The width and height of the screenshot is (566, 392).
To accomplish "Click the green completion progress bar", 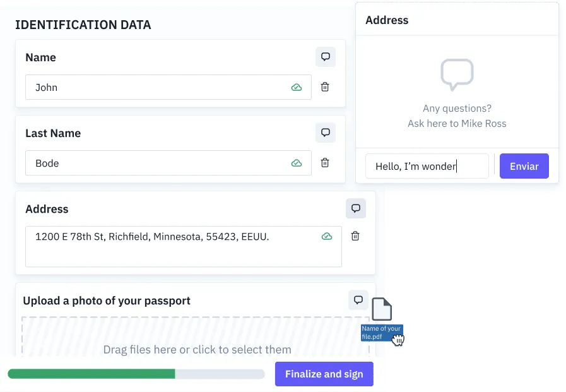I will (136, 374).
